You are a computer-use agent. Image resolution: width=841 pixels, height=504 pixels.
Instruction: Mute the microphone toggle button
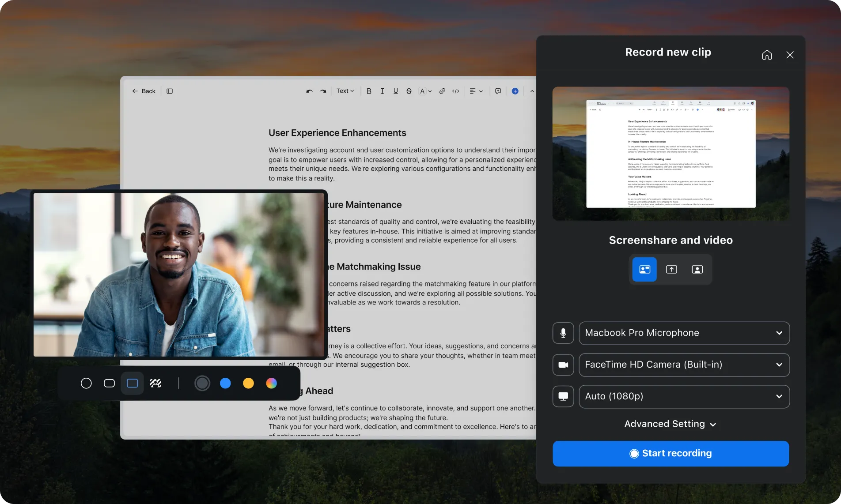coord(563,333)
